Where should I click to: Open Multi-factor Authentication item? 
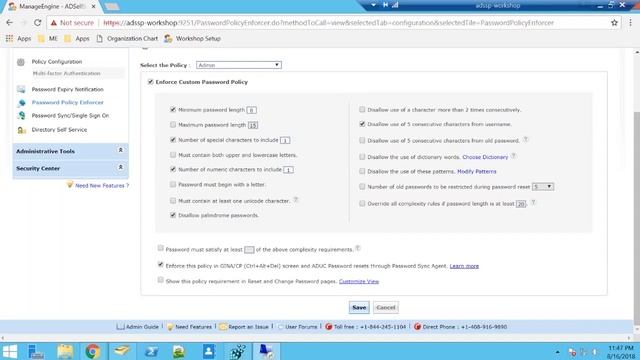pos(67,73)
